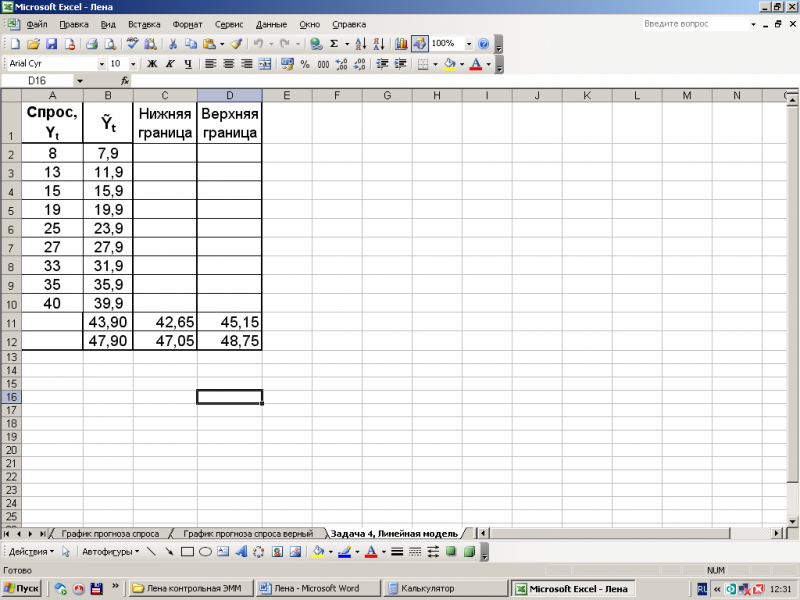Image resolution: width=800 pixels, height=600 pixels.
Task: Click the Open file folder icon
Action: pos(33,44)
